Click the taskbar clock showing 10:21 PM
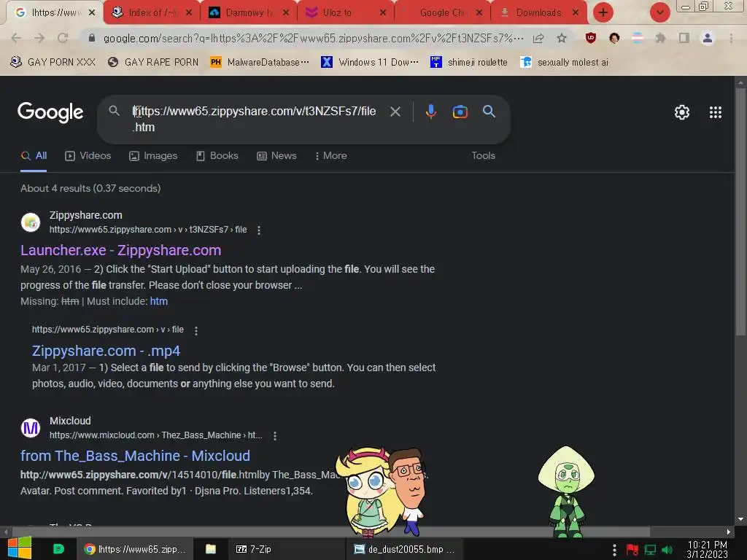 (x=707, y=550)
